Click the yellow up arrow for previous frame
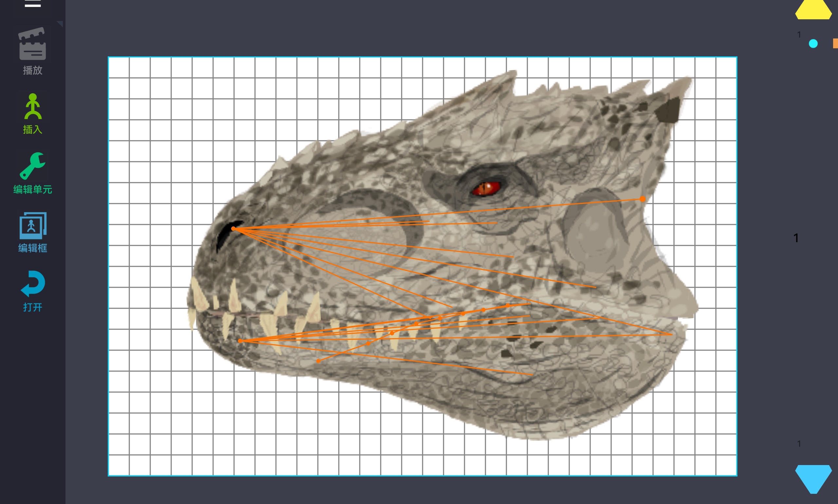The width and height of the screenshot is (838, 504). pyautogui.click(x=813, y=10)
